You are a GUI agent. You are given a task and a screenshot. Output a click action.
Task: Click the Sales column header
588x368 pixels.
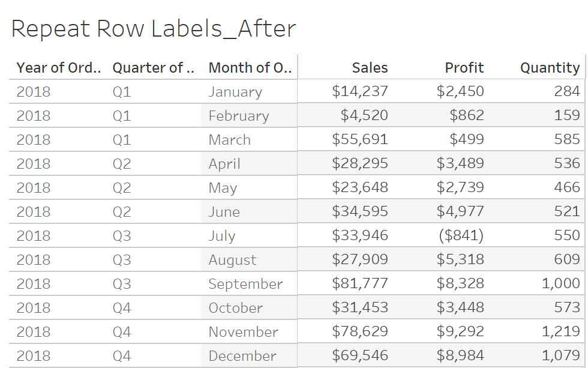[x=370, y=68]
